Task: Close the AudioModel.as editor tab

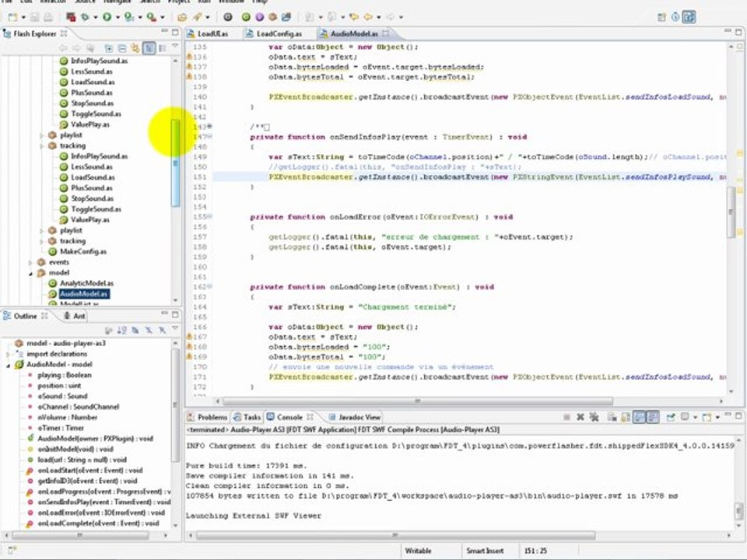Action: click(386, 33)
